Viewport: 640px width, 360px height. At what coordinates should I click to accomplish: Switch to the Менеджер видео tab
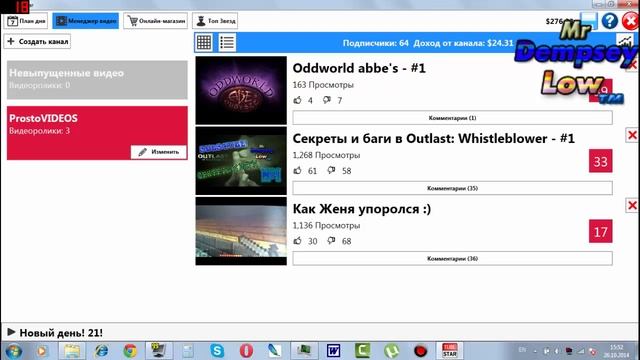click(x=86, y=21)
